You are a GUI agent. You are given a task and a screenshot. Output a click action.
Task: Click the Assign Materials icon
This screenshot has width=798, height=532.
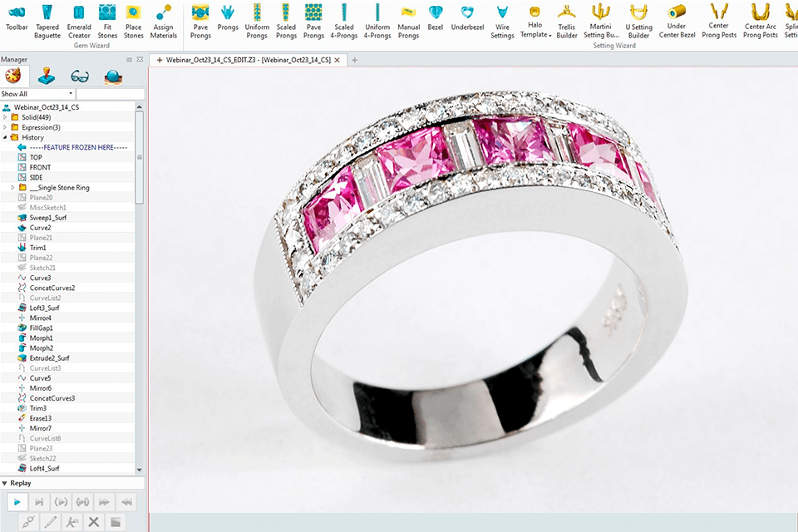click(163, 21)
